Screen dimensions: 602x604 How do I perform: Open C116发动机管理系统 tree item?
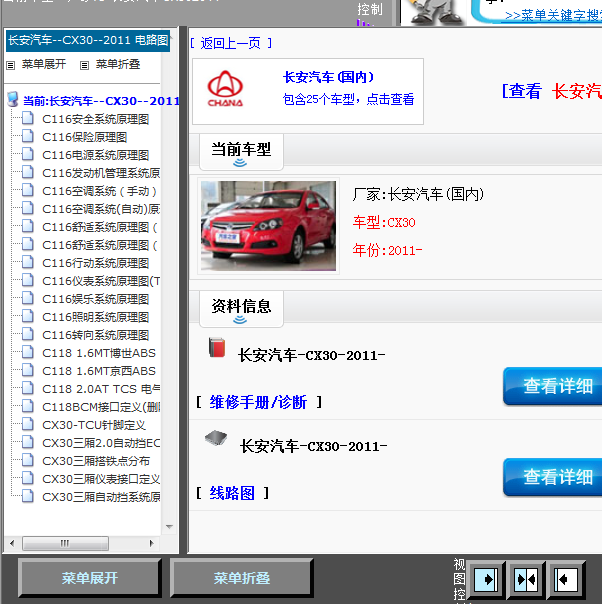pyautogui.click(x=101, y=173)
